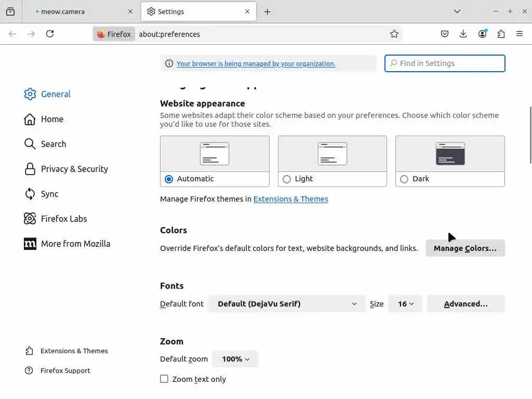Select the General settings category
This screenshot has width=532, height=399.
[x=47, y=94]
